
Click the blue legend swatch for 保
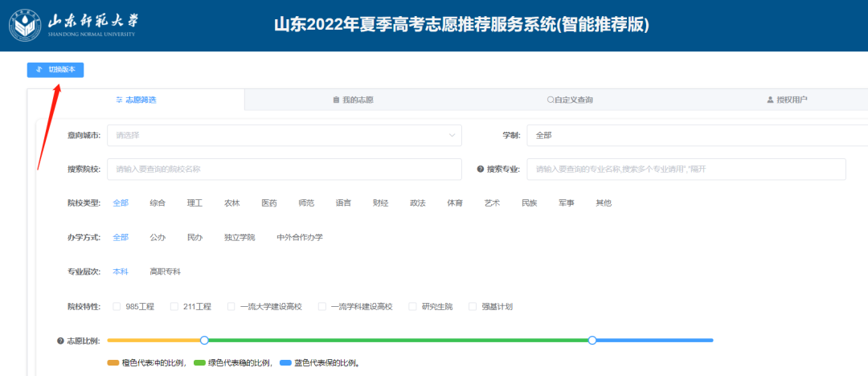pyautogui.click(x=285, y=363)
